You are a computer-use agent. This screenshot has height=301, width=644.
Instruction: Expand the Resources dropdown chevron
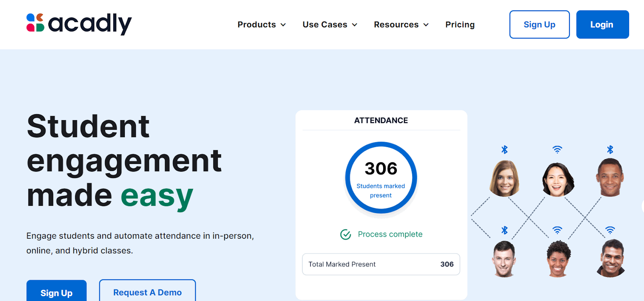(x=426, y=25)
